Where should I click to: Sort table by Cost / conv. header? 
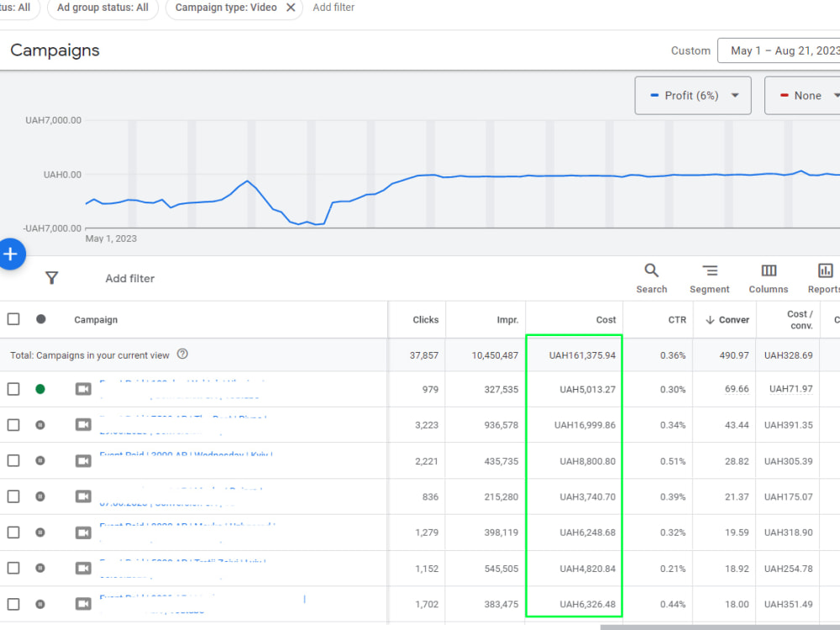point(800,320)
